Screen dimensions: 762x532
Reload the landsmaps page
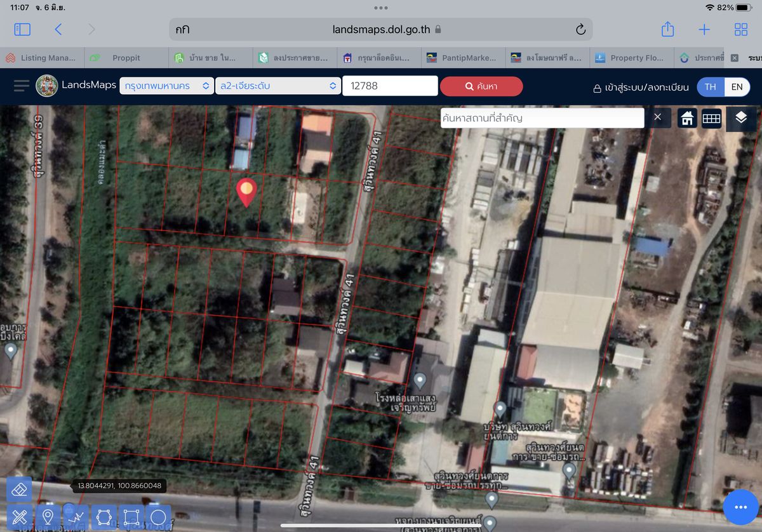click(580, 30)
